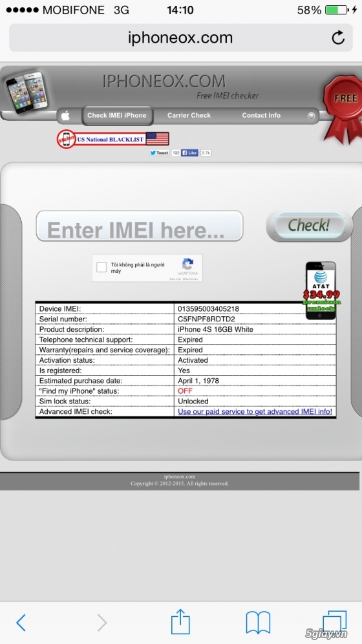The height and width of the screenshot is (644, 362).
Task: Follow the paid advanced IMEI info link
Action: pos(255,411)
